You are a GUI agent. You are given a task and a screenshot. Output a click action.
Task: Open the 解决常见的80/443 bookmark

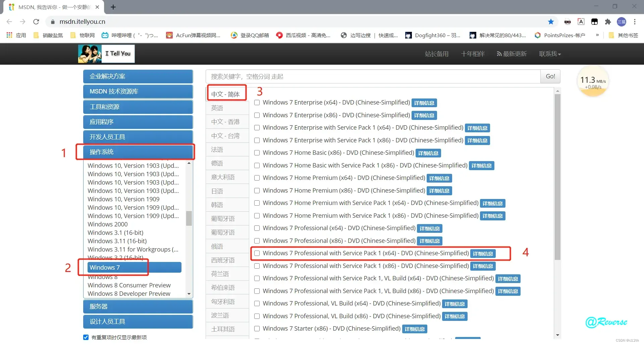498,35
